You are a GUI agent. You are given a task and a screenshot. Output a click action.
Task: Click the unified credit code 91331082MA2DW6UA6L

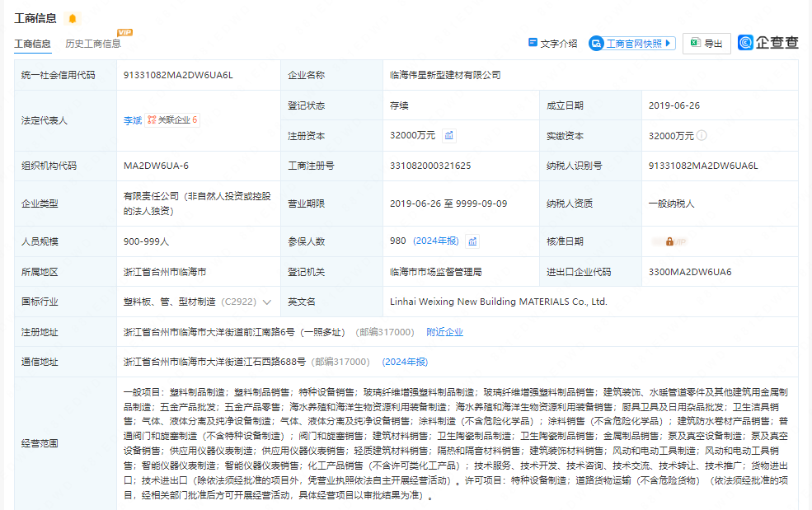(x=178, y=75)
